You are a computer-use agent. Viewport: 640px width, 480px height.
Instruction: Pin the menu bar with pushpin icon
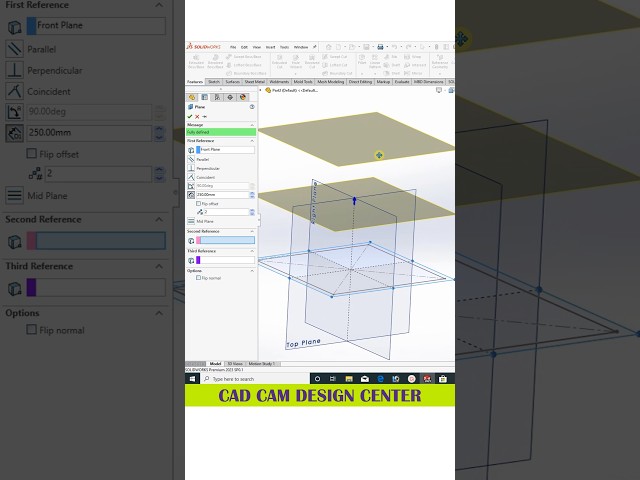315,47
